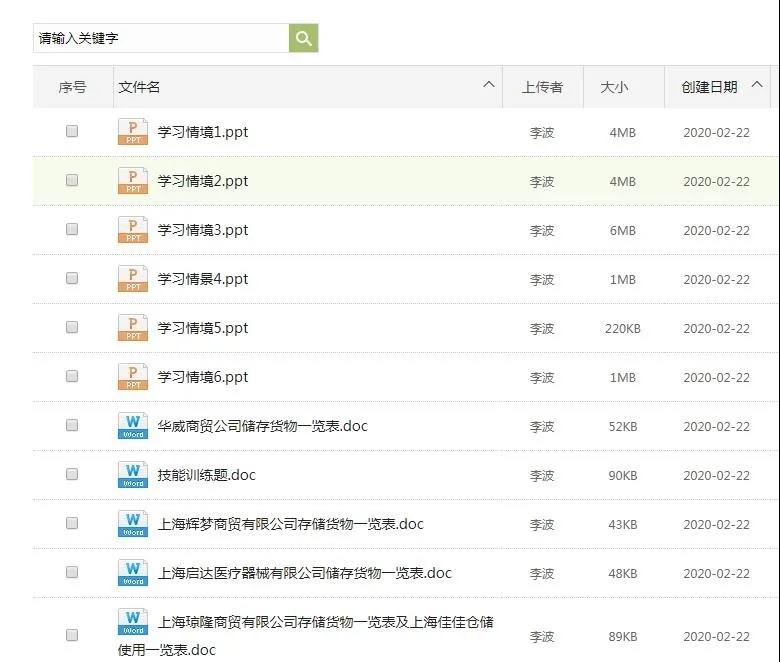780x662 pixels.
Task: Click the Word icon for 上海启达医疗器械 file
Action: (x=132, y=573)
